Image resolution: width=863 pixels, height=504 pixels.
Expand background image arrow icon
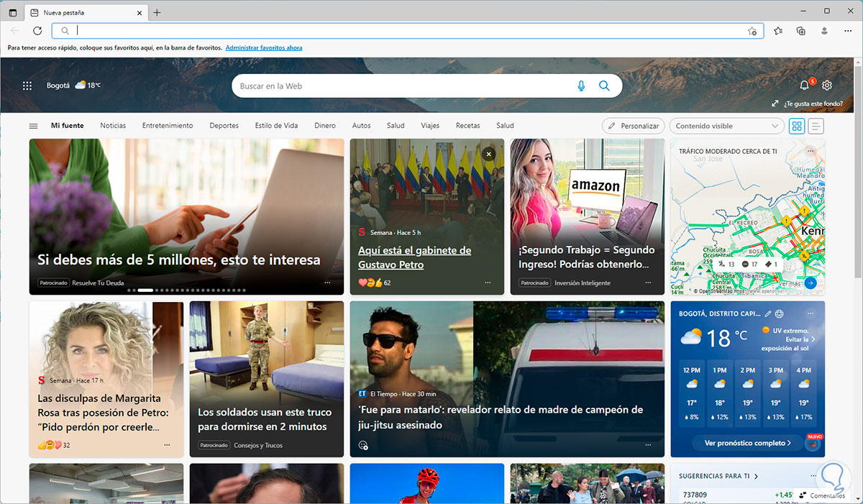(x=775, y=104)
